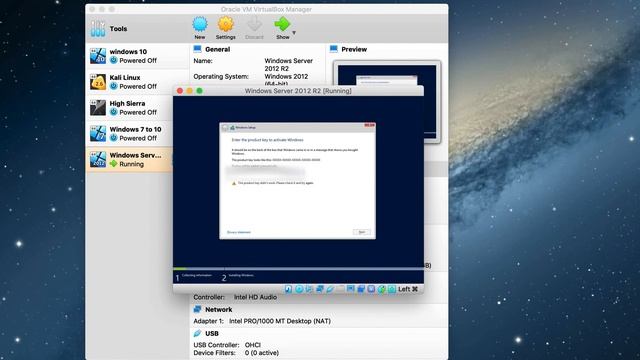
Task: Open the General section header
Action: (218, 49)
